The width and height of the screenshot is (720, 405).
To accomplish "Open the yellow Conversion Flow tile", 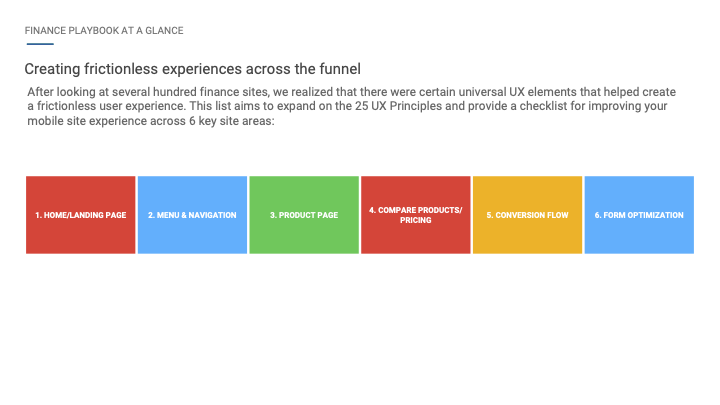I will tap(527, 215).
